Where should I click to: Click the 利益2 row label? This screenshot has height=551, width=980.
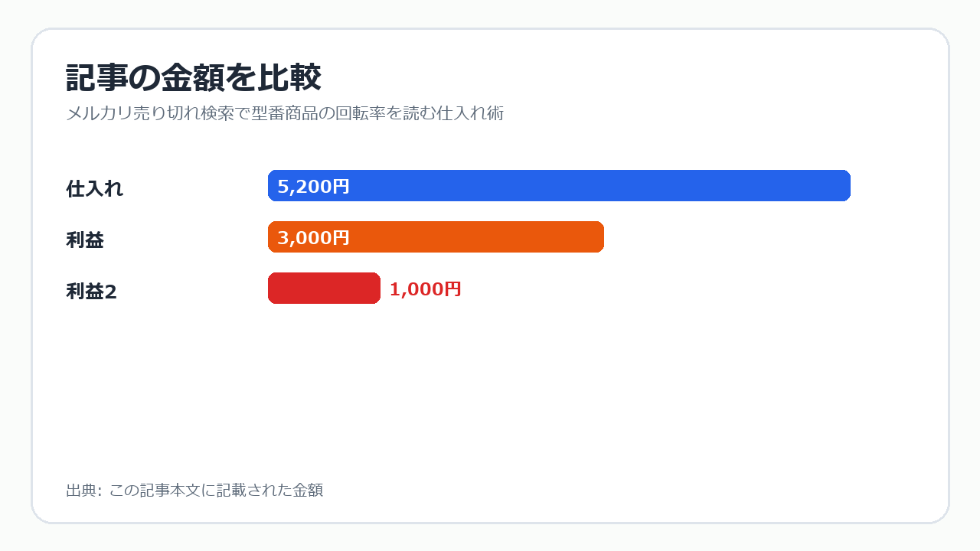pyautogui.click(x=92, y=292)
